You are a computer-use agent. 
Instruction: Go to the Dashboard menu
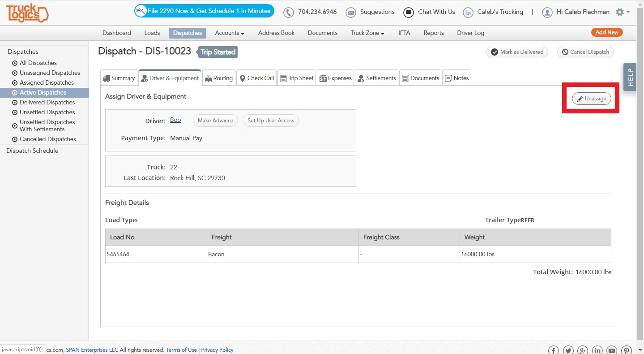click(117, 33)
